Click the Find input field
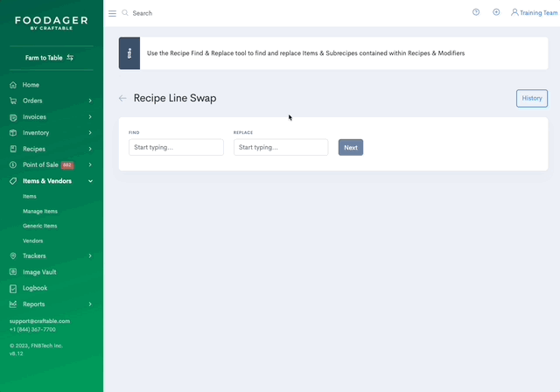The image size is (560, 392). (176, 147)
